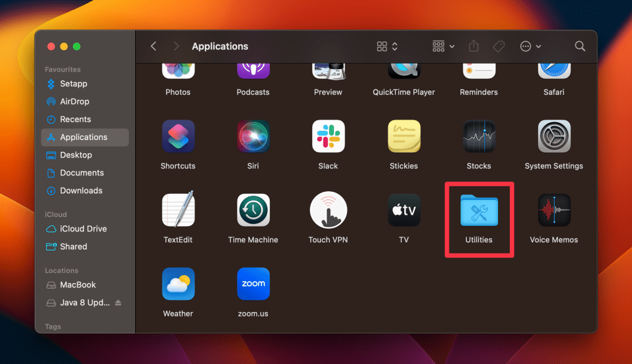Click the search magnifier icon
The image size is (632, 364).
580,46
